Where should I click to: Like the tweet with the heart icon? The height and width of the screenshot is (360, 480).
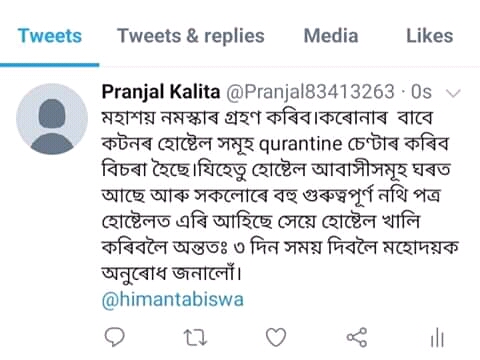(x=276, y=337)
